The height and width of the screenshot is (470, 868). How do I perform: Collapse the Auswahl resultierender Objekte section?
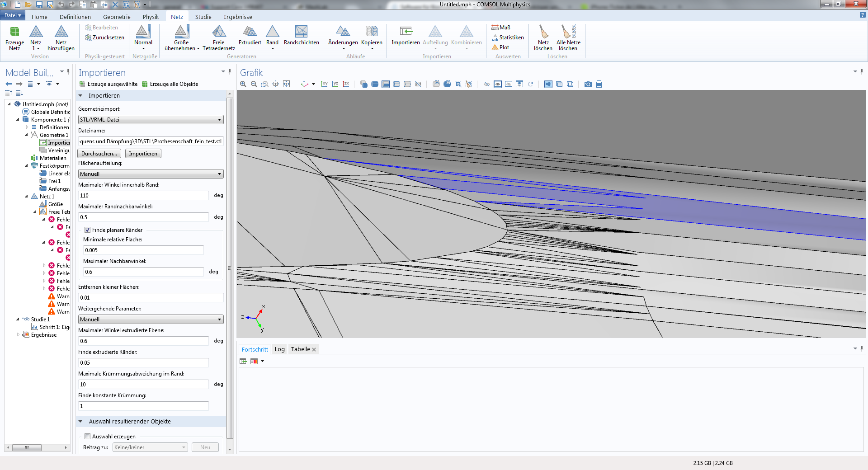(x=80, y=422)
